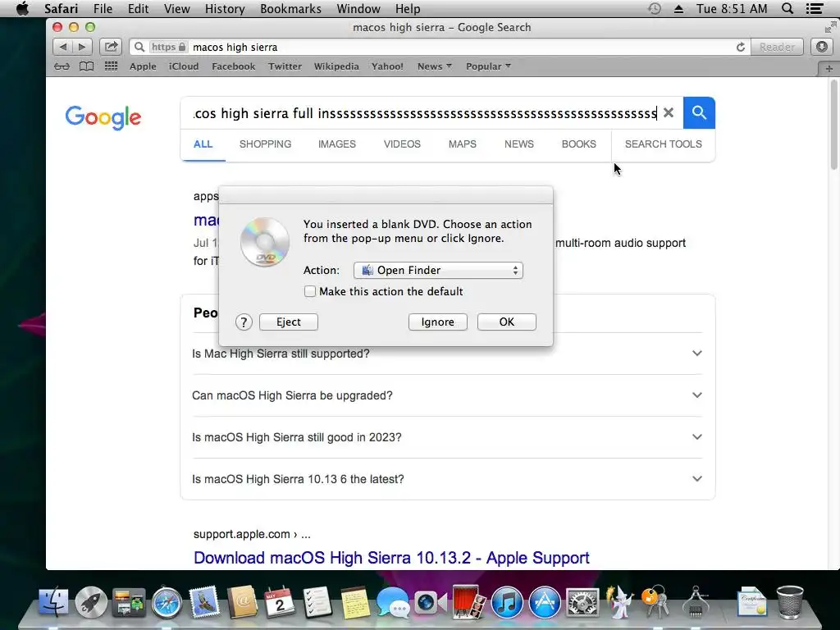Click Time Machine icon in menu bar

655,8
